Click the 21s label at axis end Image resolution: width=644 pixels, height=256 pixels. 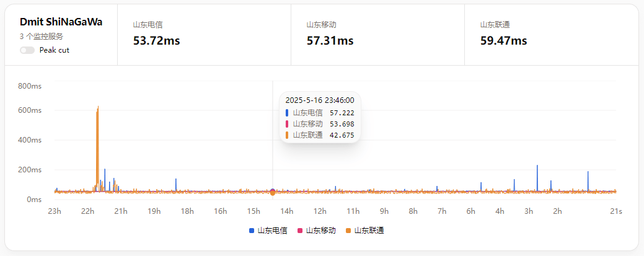(615, 211)
